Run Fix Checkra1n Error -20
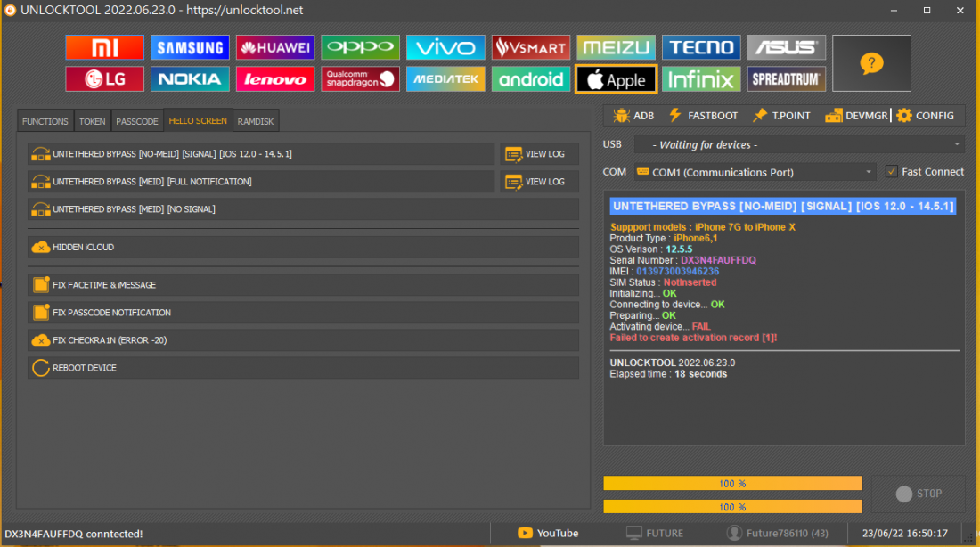The width and height of the screenshot is (980, 547). pyautogui.click(x=303, y=340)
